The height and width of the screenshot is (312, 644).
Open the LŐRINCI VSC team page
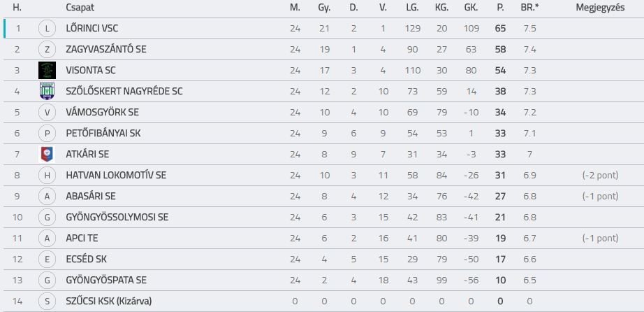tap(92, 29)
